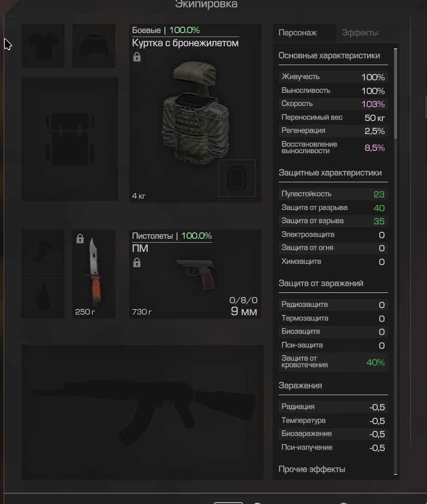Switch to the Эффекты tab

tap(360, 33)
